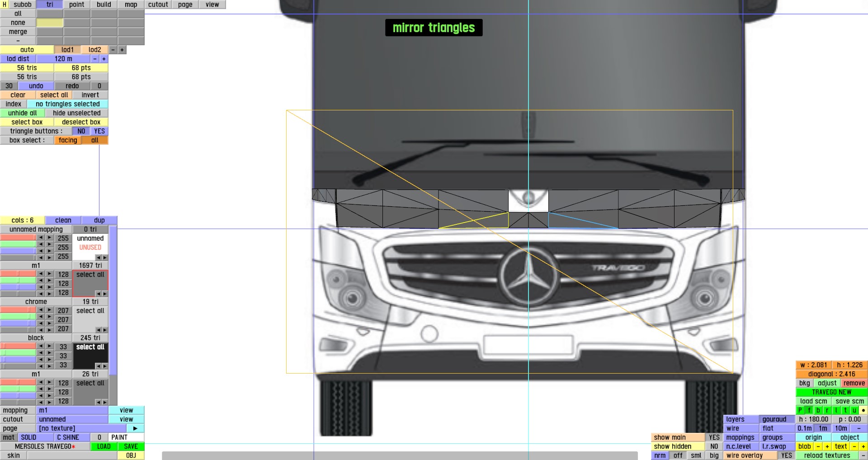
Task: Click yellow highlighted cell in none row
Action: 50,23
